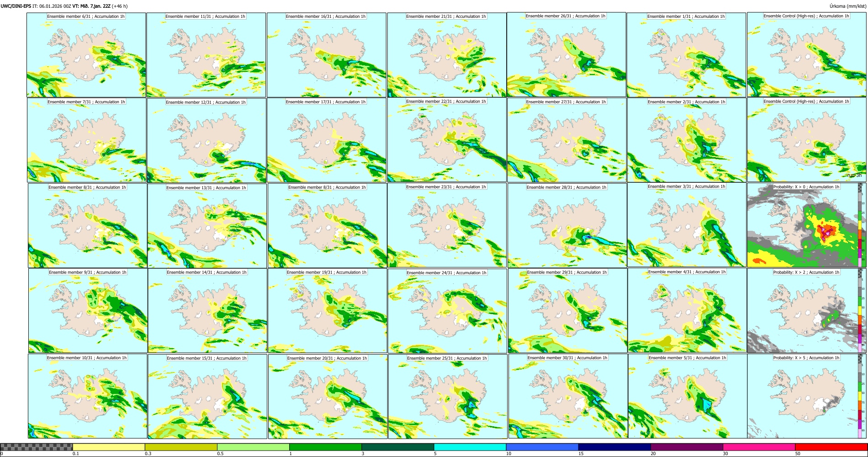Pick the blue 10–15 legend swatch
The height and width of the screenshot is (457, 868).
coord(542,447)
